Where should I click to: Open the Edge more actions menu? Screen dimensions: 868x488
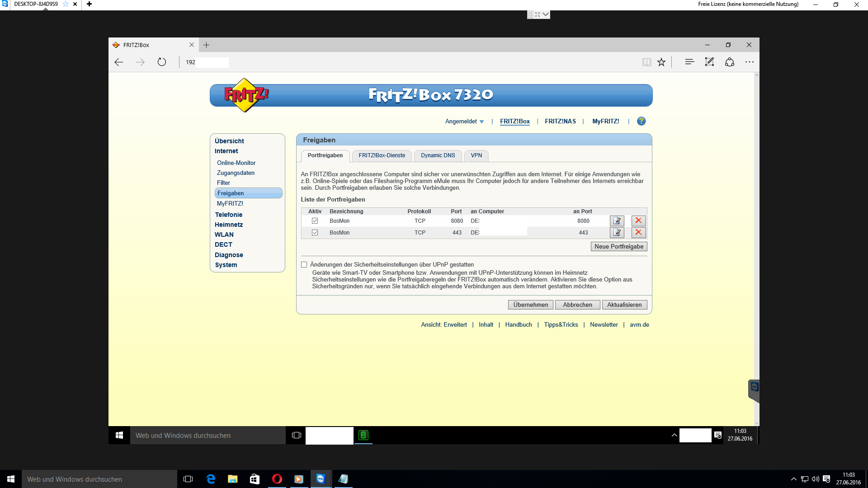(x=750, y=62)
